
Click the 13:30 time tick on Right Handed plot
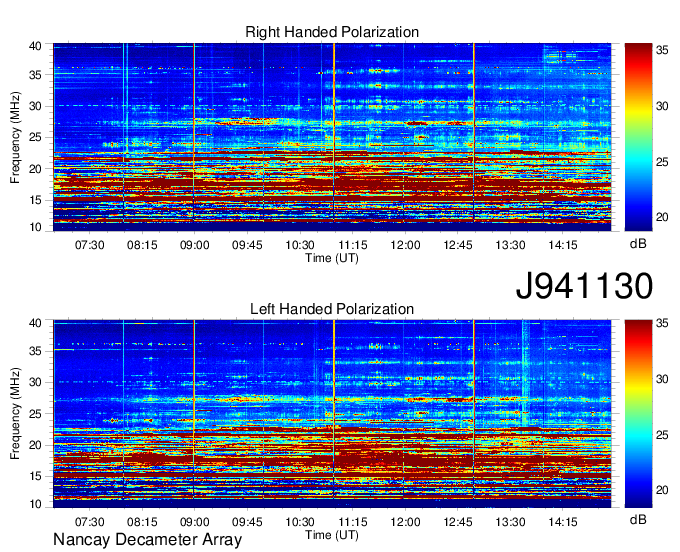tap(510, 245)
